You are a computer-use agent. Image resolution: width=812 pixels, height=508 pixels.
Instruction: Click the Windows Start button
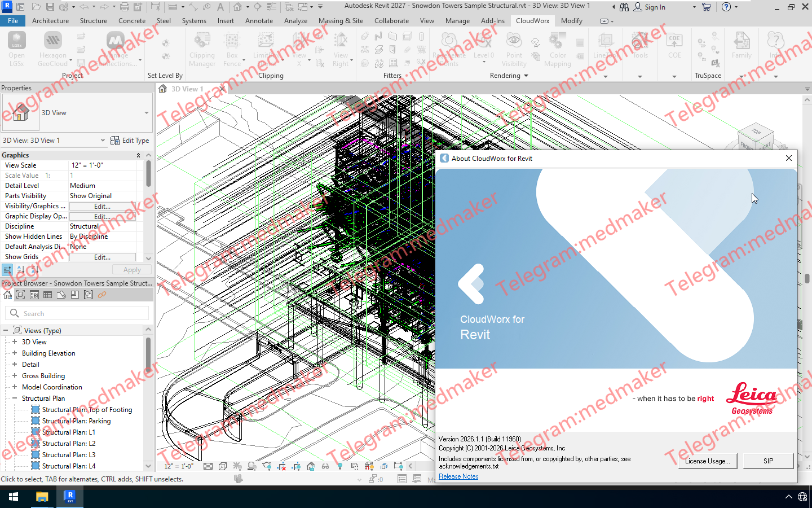point(14,497)
